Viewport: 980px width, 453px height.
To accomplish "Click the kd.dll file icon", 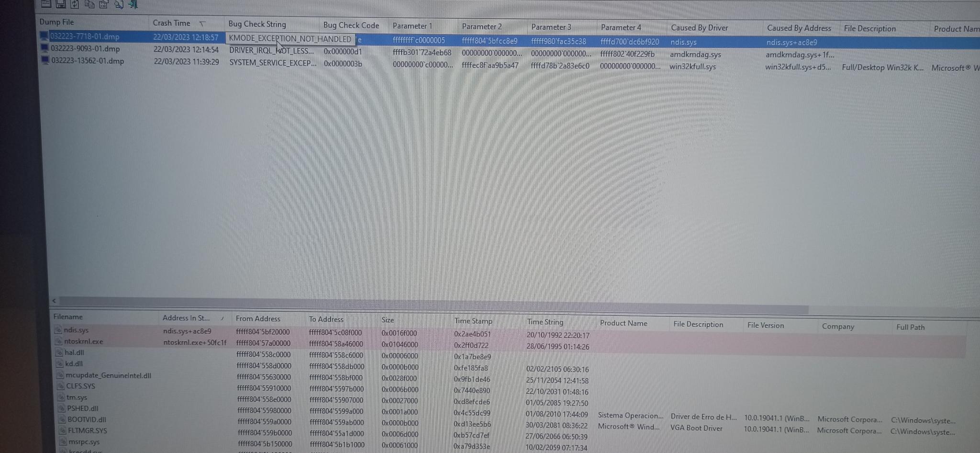I will [60, 363].
